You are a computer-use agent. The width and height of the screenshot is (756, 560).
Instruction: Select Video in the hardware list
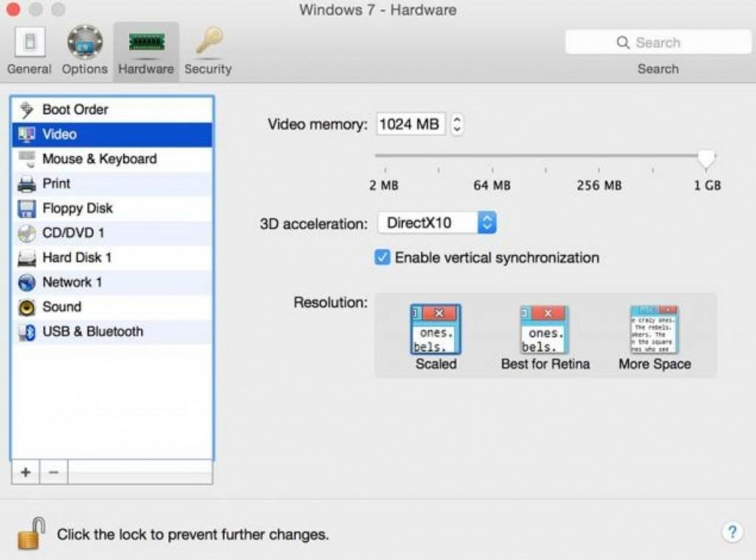coord(112,134)
